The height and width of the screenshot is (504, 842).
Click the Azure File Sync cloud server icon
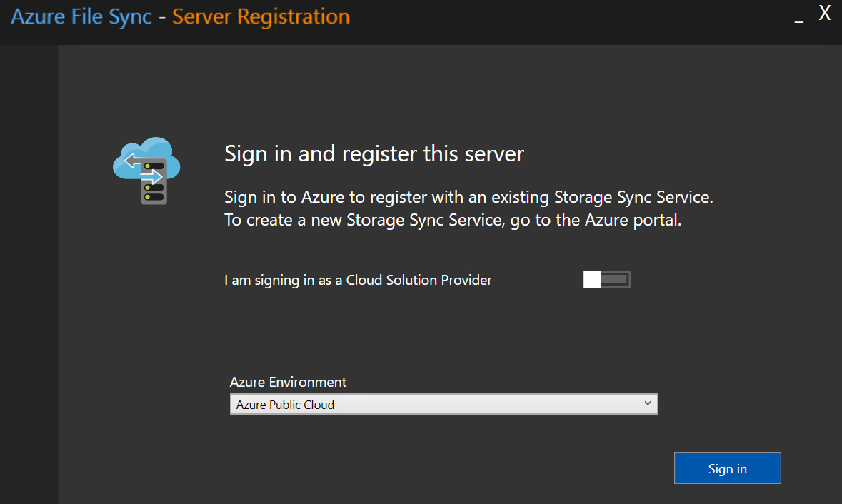(146, 171)
